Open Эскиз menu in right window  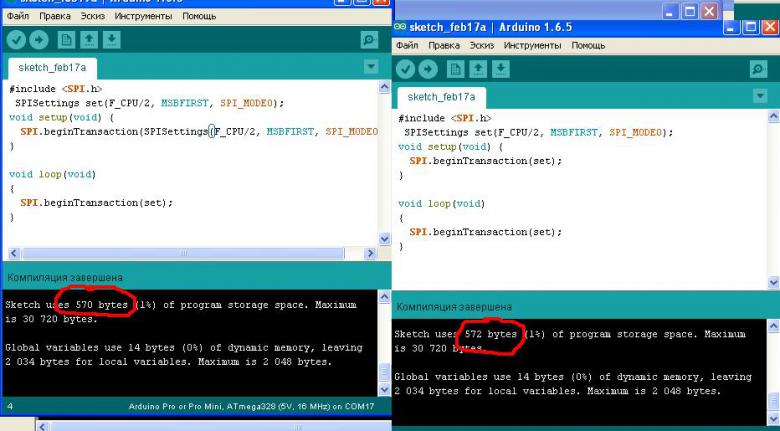coord(482,45)
